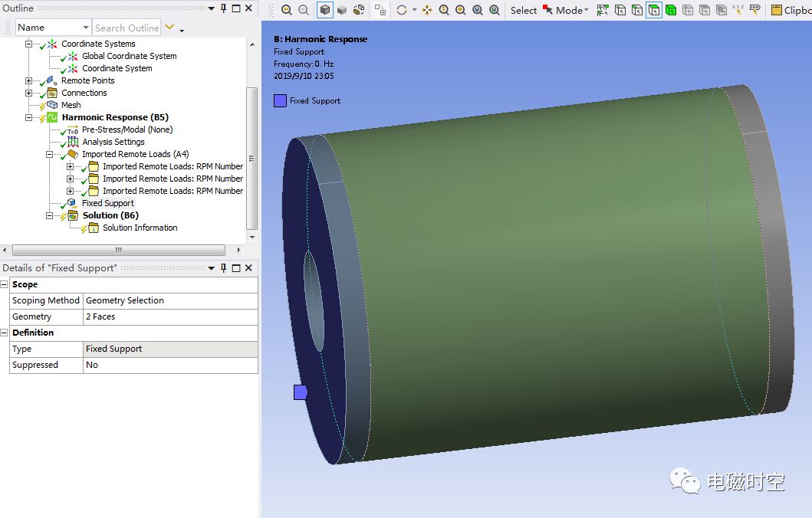The image size is (812, 518).
Task: Pin the Details of Fixed Support panel
Action: pos(224,268)
